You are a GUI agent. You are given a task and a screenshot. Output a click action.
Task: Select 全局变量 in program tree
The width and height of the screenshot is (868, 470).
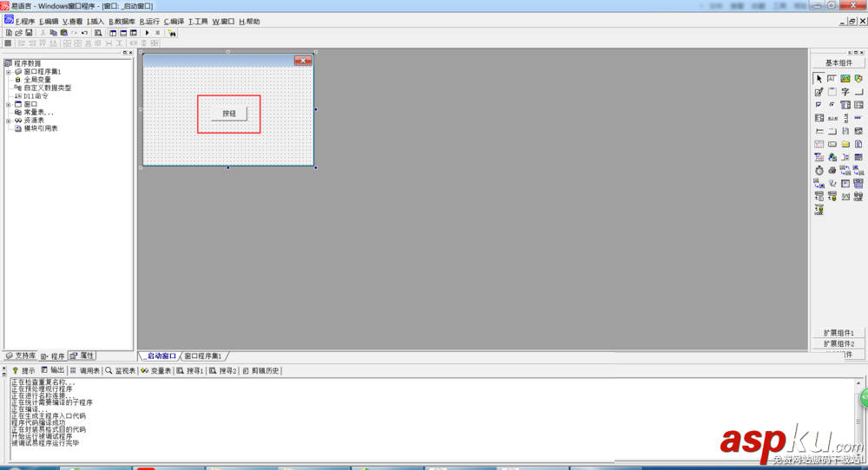pos(36,80)
